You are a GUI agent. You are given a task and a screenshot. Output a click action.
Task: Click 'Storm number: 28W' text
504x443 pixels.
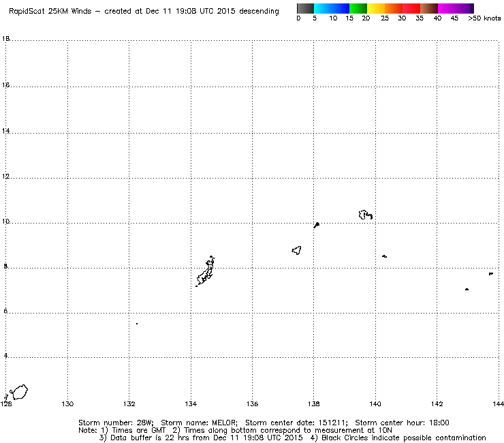coord(116,423)
